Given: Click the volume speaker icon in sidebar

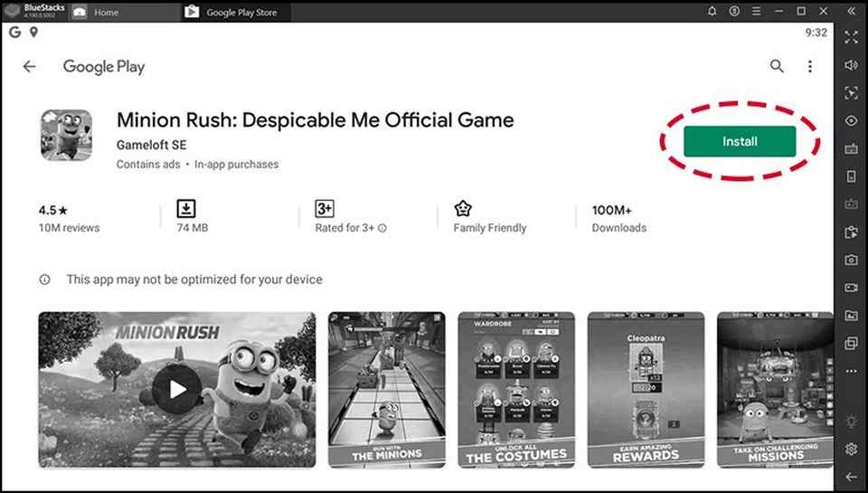Looking at the screenshot, I should 852,65.
